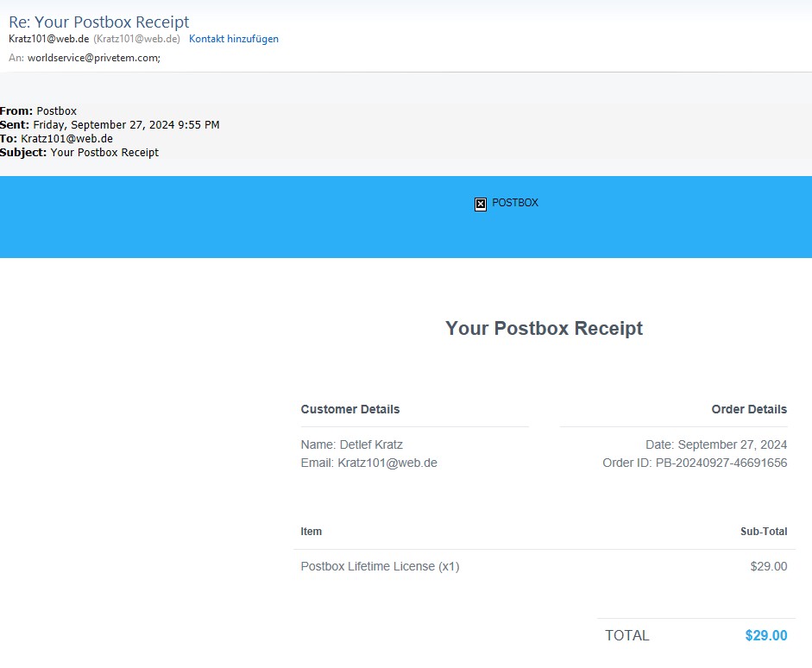The width and height of the screenshot is (812, 668).
Task: Click the Order ID PB-20240927-46691656
Action: [x=721, y=463]
